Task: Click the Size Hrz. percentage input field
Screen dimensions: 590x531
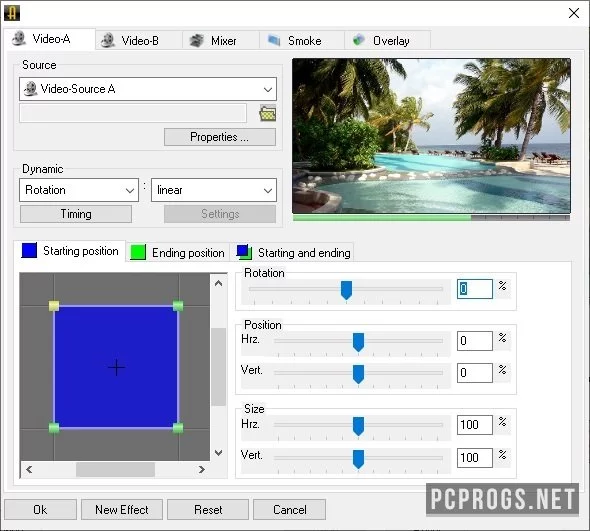Action: 475,425
